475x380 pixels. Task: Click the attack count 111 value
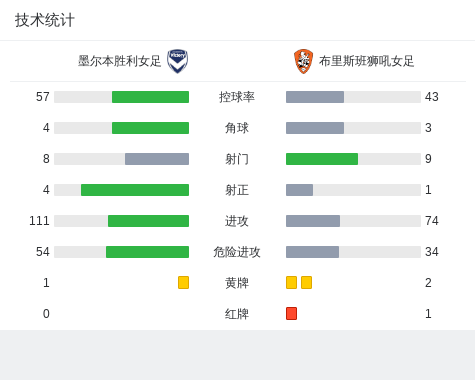pyautogui.click(x=39, y=221)
